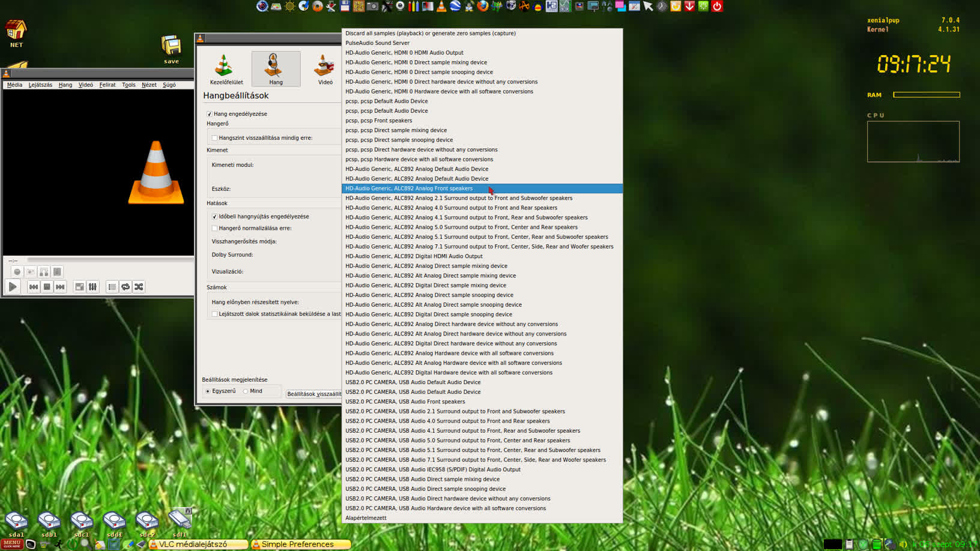
Task: Open the Nézet menu in VLC
Action: (x=149, y=85)
